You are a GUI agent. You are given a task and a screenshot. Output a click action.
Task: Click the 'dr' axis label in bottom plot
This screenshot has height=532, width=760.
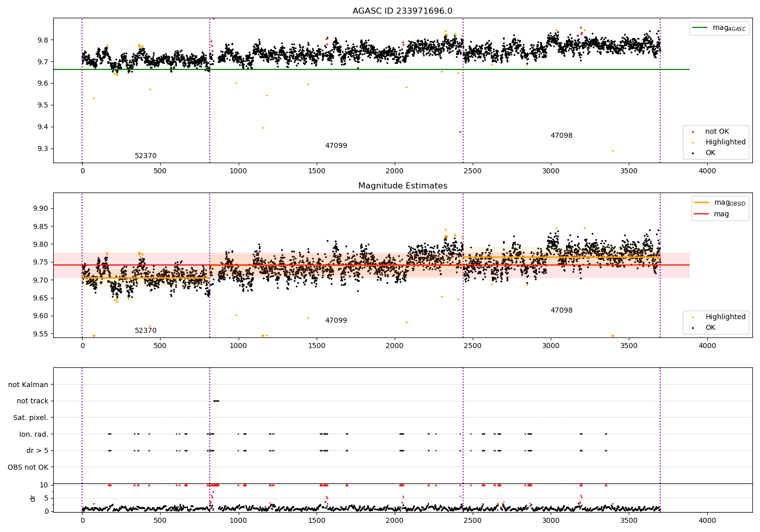(33, 498)
